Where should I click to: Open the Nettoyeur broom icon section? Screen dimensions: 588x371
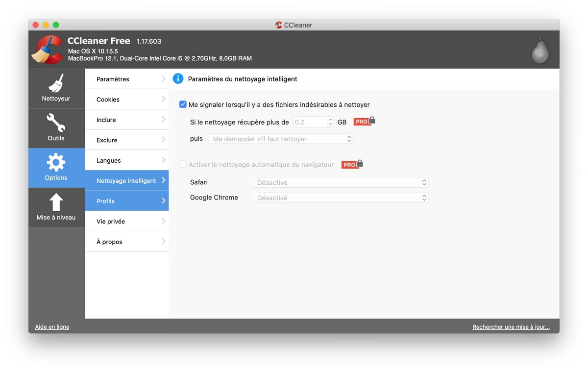56,88
